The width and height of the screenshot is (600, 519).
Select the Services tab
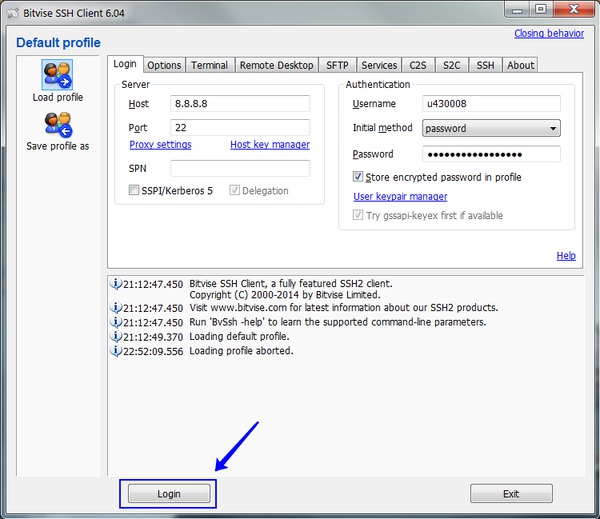[x=379, y=65]
